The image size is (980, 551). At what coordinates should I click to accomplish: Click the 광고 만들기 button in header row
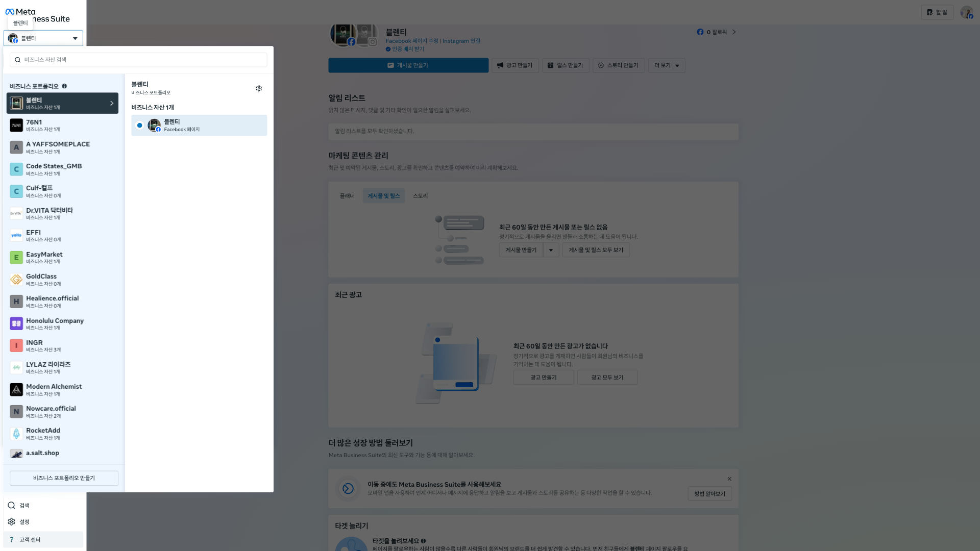click(515, 65)
